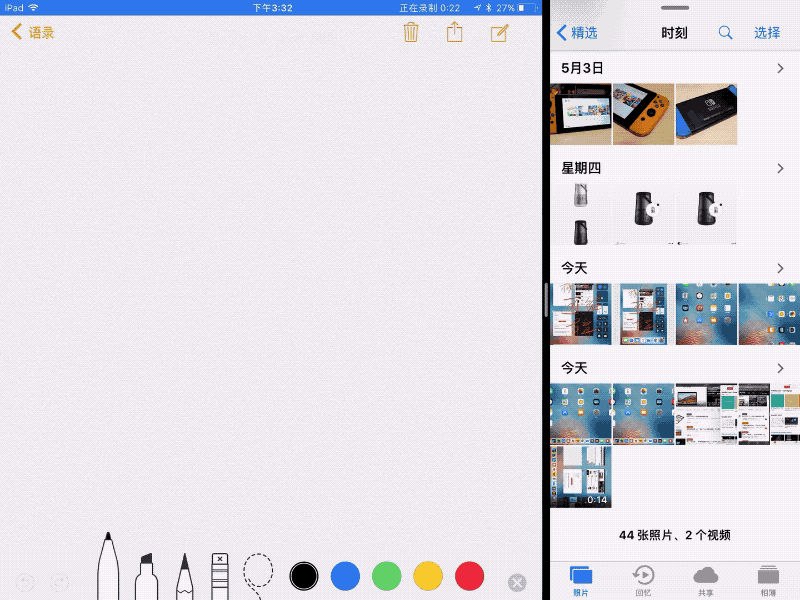
Task: Open the 相簿 tab
Action: pyautogui.click(x=766, y=580)
